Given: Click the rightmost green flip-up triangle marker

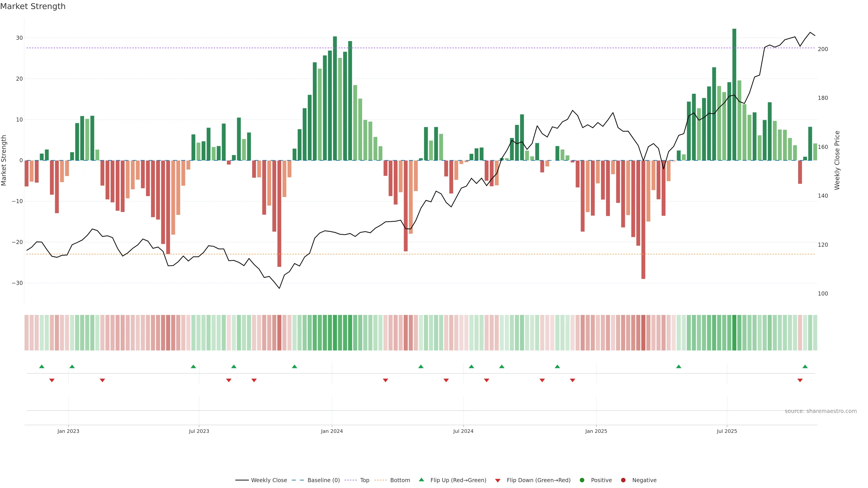Looking at the screenshot, I should [x=805, y=366].
